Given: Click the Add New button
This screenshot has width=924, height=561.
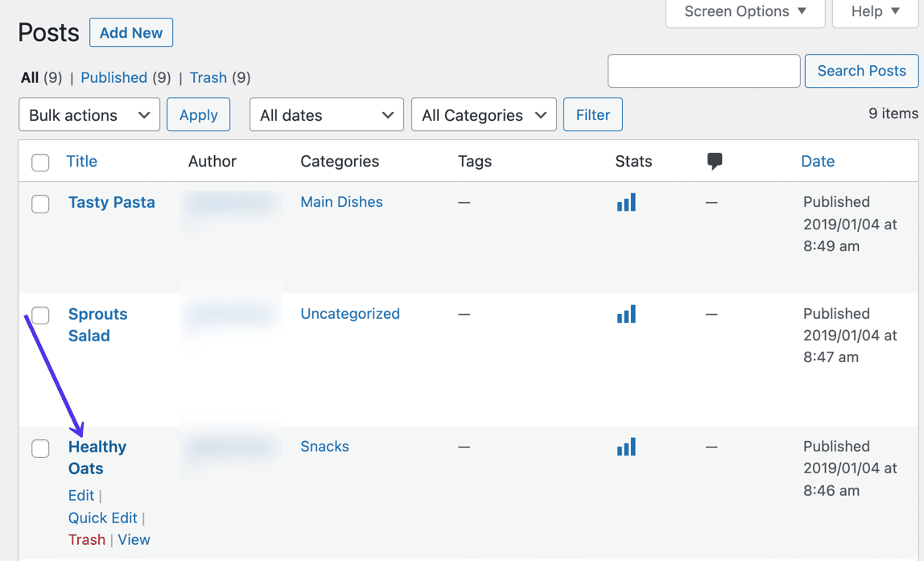Looking at the screenshot, I should 130,32.
